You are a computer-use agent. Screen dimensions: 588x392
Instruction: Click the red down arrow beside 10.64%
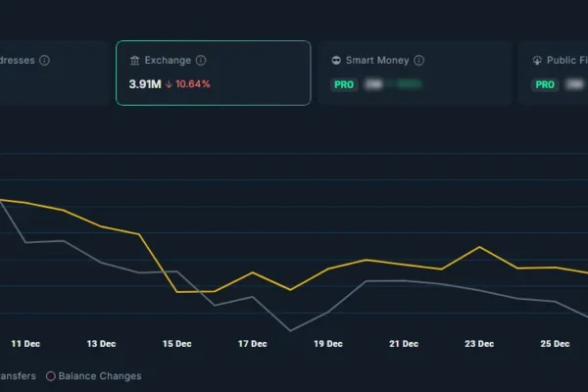point(170,84)
